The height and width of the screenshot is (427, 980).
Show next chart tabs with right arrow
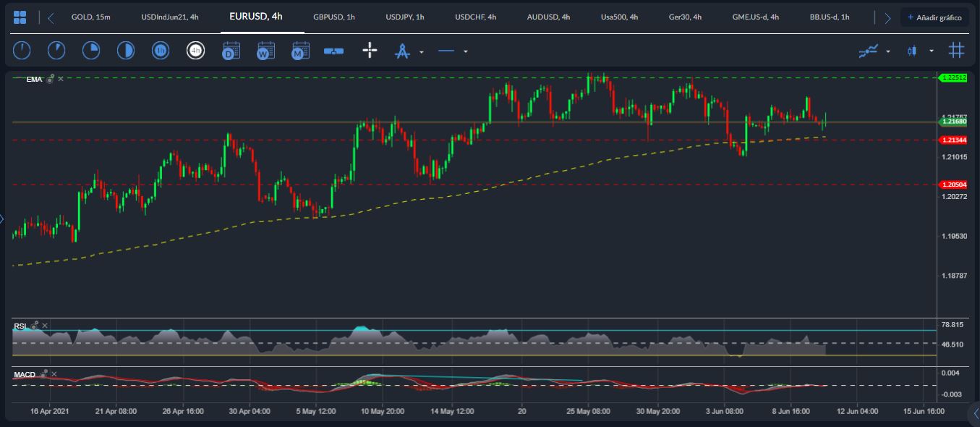[887, 18]
